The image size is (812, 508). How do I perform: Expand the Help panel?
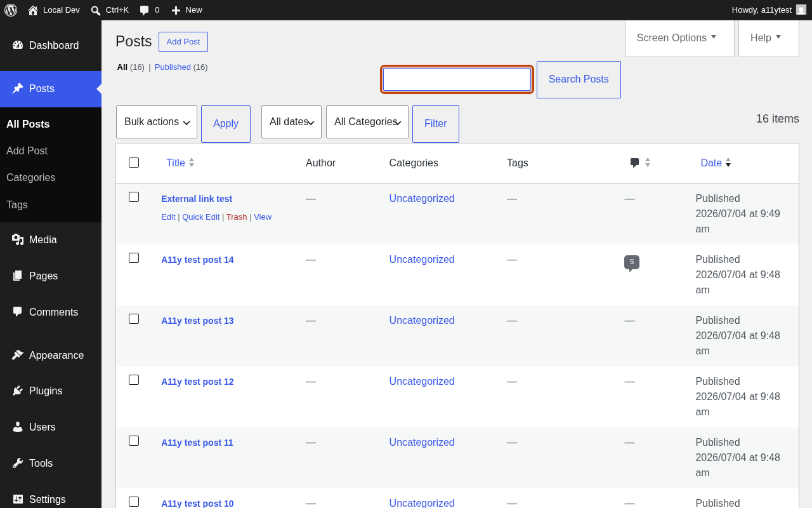tap(769, 38)
